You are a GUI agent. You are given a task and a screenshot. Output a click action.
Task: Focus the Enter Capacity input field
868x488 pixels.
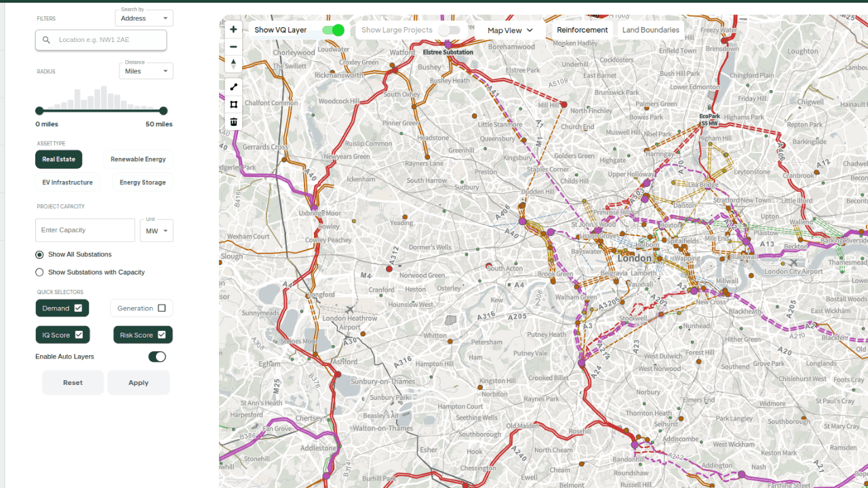pos(85,230)
